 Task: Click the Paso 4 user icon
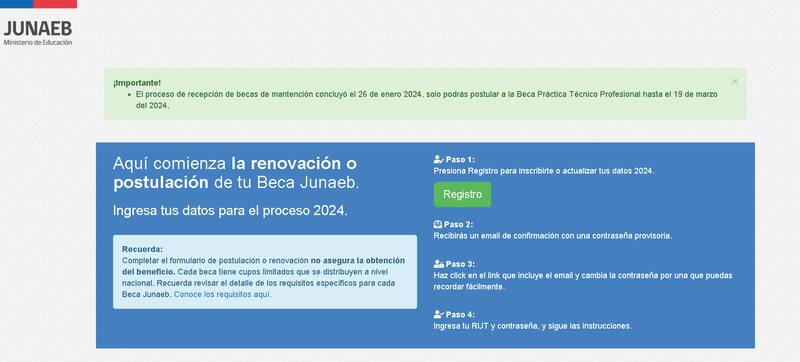[x=438, y=315]
